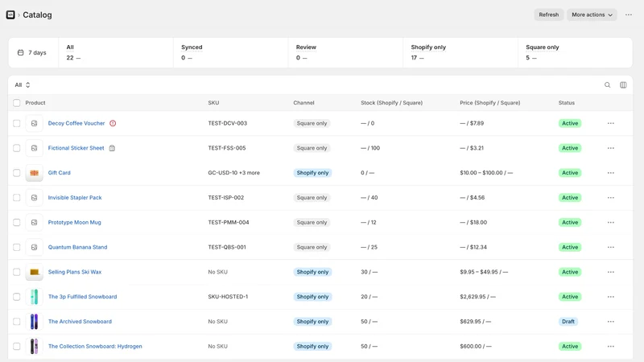
Task: Click the The 3p Fulfilled Snowboard thumbnail
Action: pos(34,297)
